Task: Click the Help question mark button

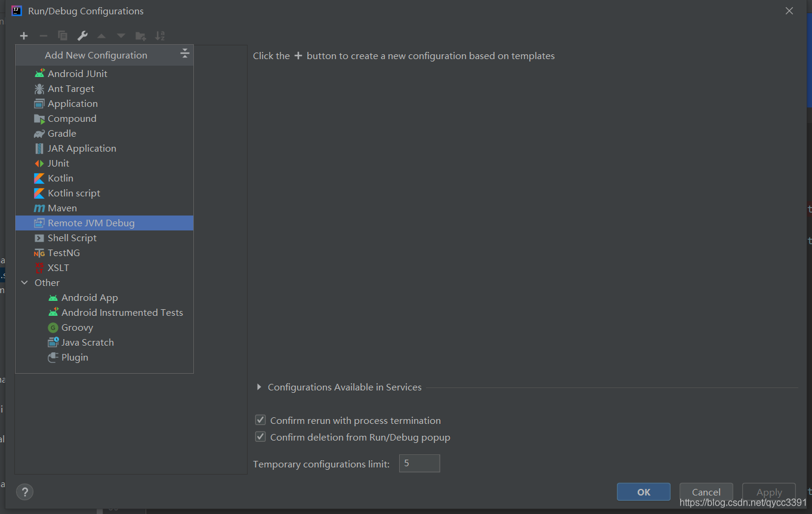Action: (24, 492)
